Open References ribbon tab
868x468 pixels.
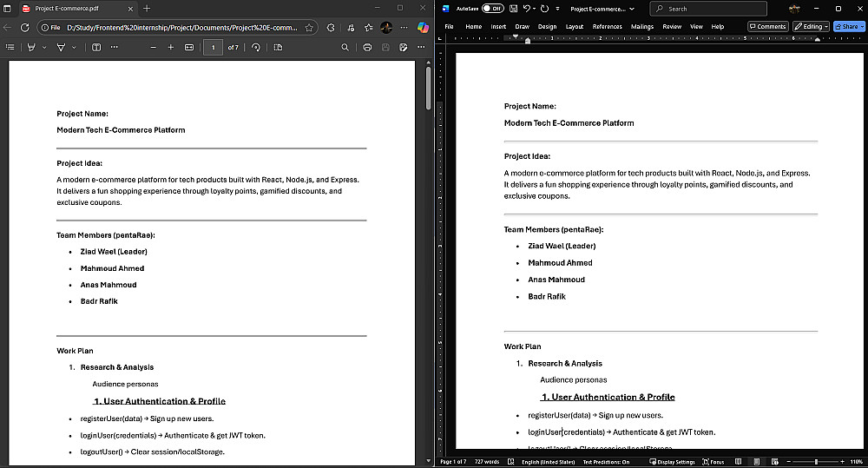[x=608, y=27]
